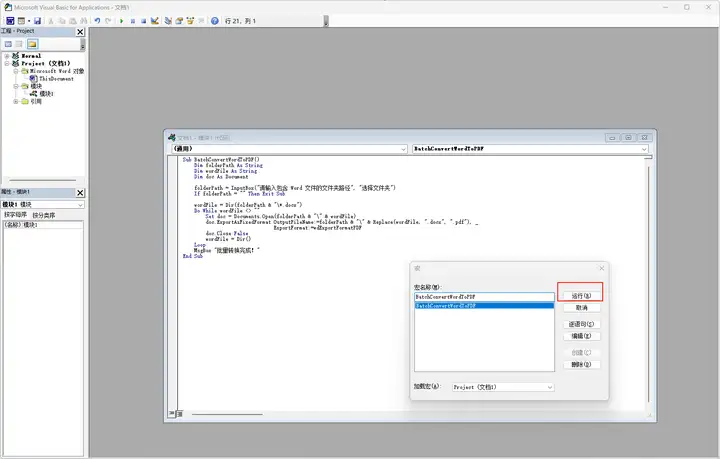This screenshot has width=720, height=459.
Task: Toggle Folders icon in Project panel
Action: pyautogui.click(x=32, y=44)
